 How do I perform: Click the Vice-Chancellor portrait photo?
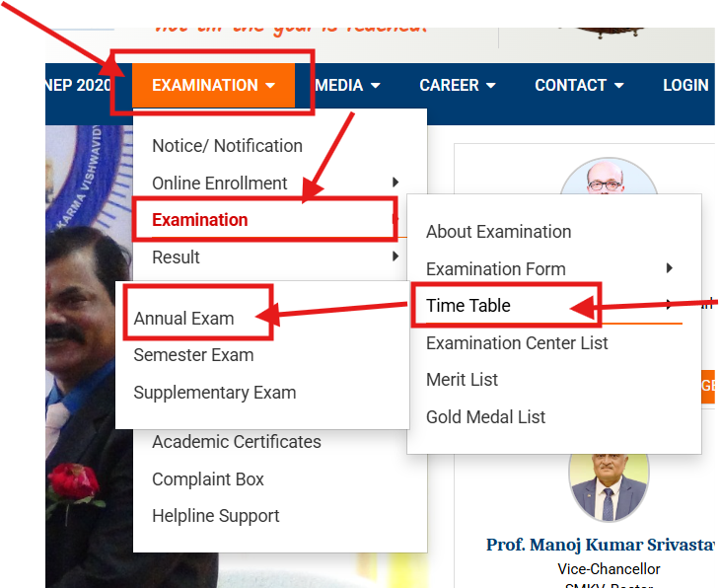tap(609, 487)
